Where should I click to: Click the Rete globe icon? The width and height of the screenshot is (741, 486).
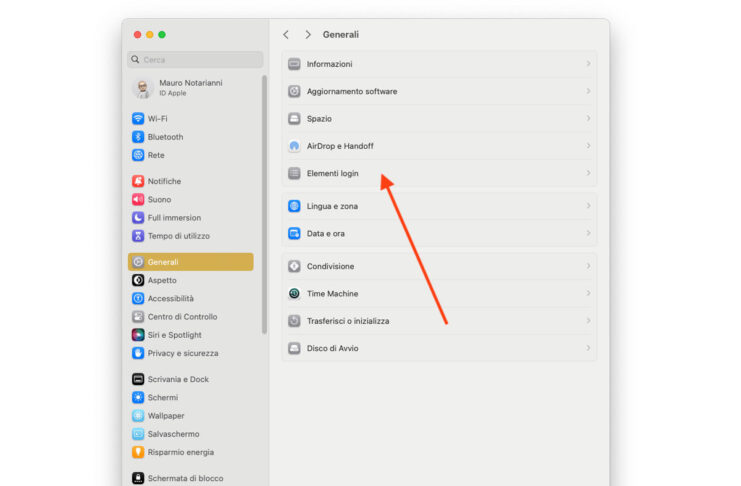pyautogui.click(x=138, y=155)
